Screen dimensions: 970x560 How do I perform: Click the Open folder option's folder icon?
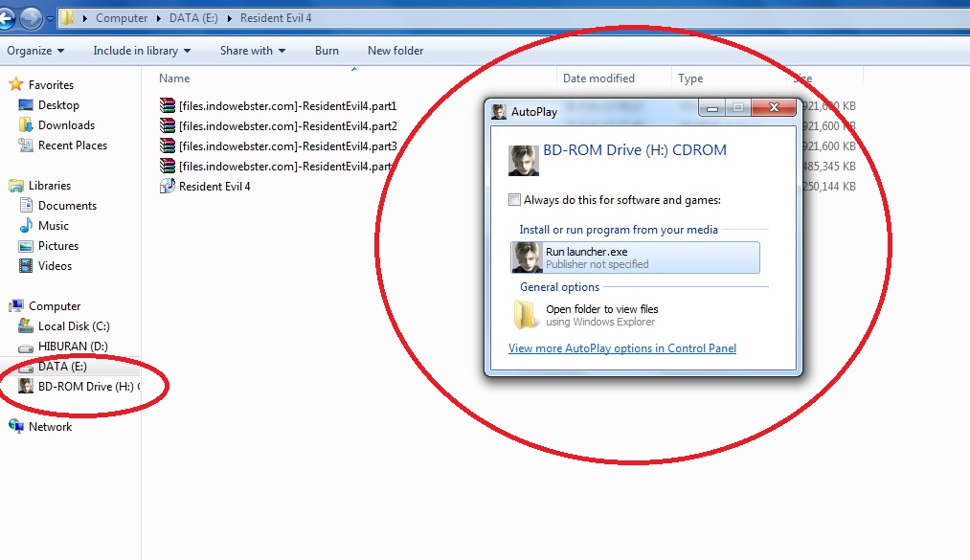click(x=525, y=315)
